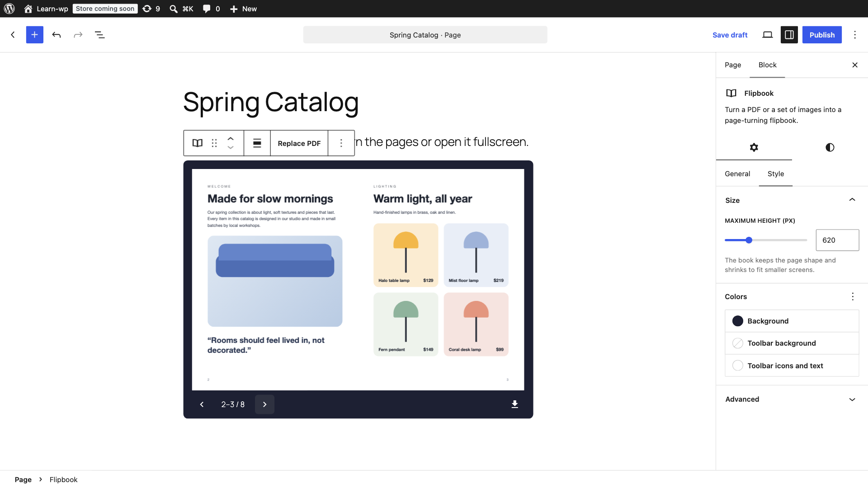Visit the Learn-wp site home
Screen dimensions: 868x488
(46, 9)
